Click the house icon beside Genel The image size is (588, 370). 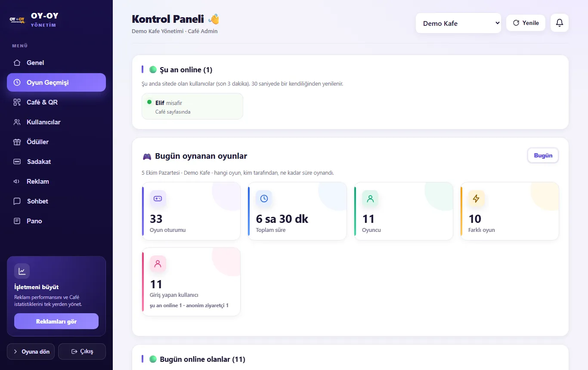(17, 63)
